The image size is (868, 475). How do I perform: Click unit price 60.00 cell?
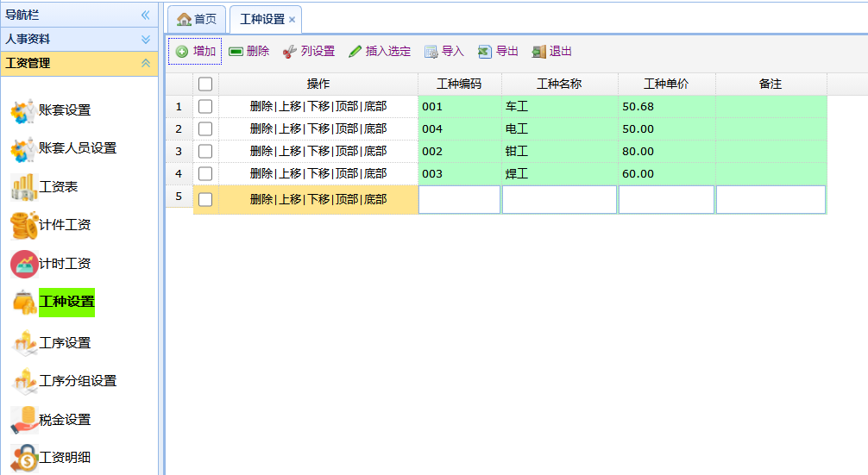(666, 173)
